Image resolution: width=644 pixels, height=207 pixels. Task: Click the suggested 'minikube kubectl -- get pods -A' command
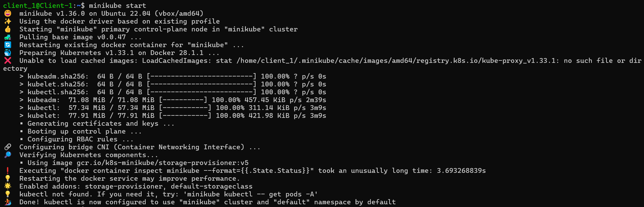(250, 194)
